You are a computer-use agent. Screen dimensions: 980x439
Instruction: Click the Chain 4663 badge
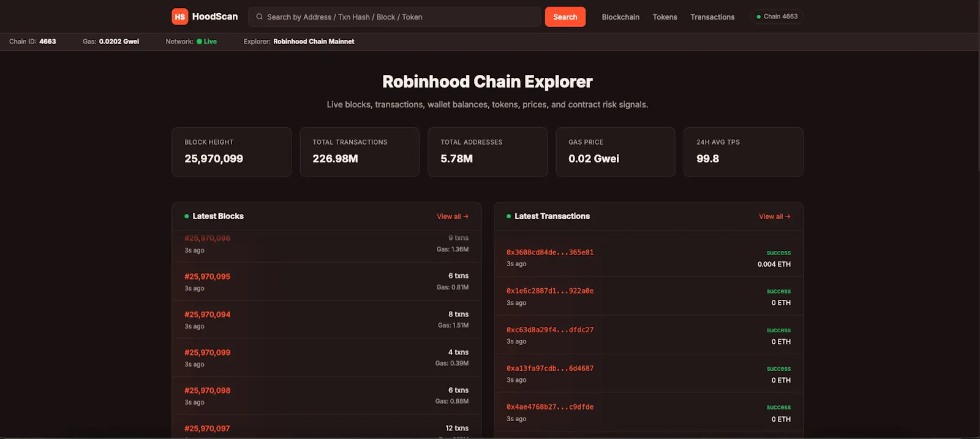pos(777,17)
